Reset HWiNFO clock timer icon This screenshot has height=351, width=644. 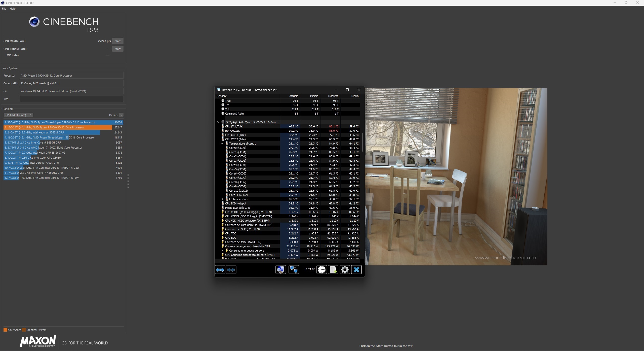coord(321,270)
